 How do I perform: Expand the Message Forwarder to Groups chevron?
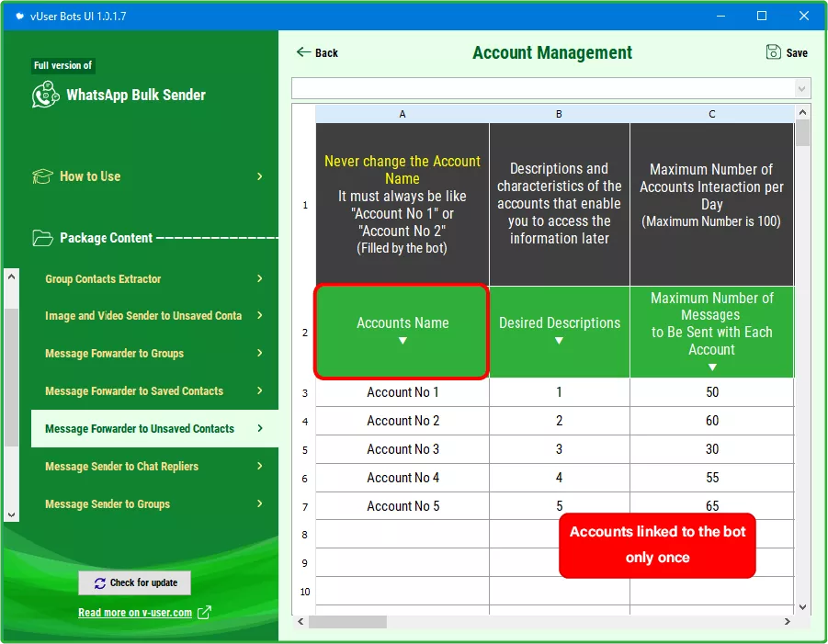(260, 353)
